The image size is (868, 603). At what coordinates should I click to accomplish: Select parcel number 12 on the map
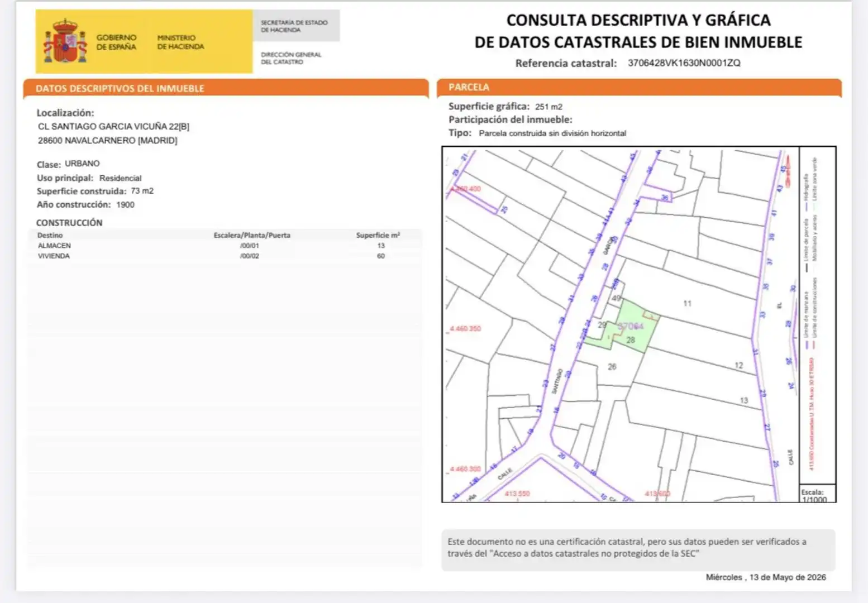(x=738, y=365)
